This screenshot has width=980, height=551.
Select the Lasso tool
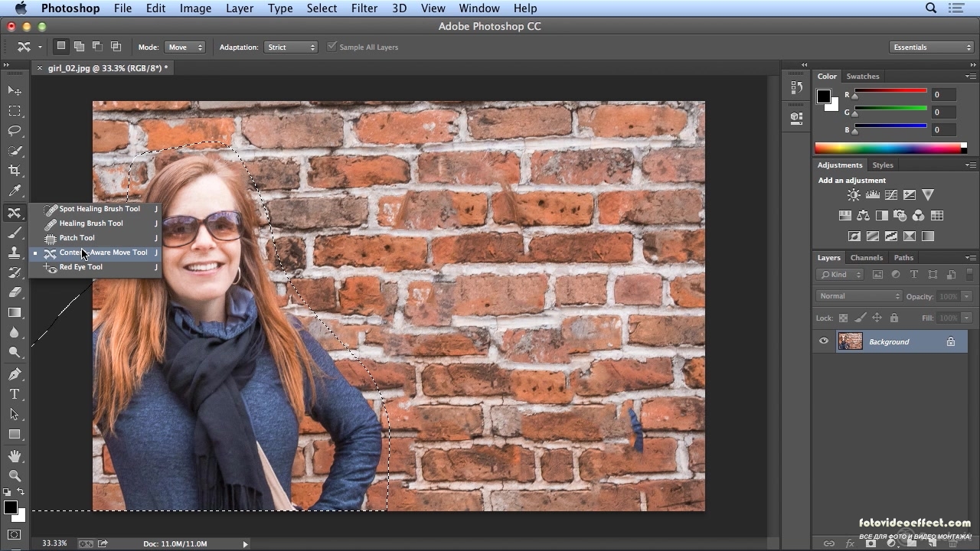[15, 131]
